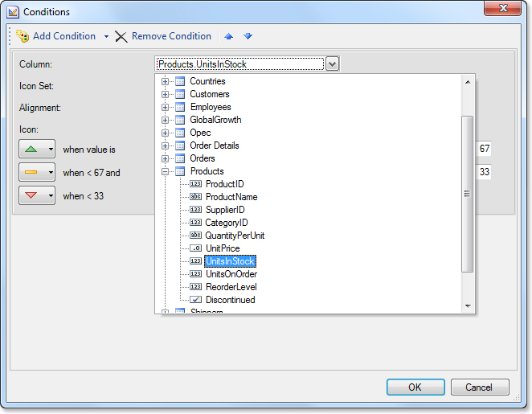Image resolution: width=532 pixels, height=414 pixels.
Task: Move condition up with blue arrow
Action: pos(229,36)
